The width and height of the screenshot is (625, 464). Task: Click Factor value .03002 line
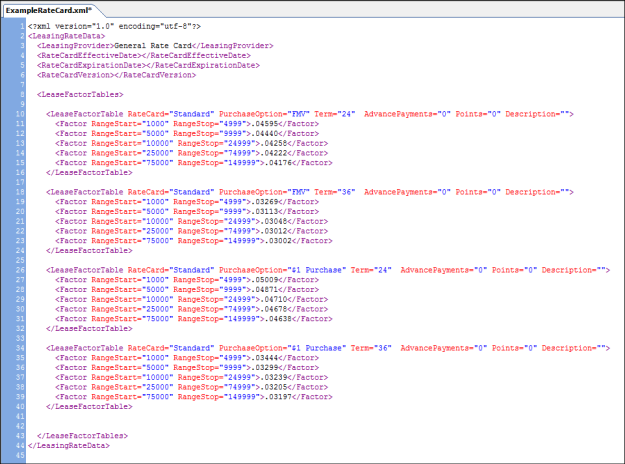(194, 241)
